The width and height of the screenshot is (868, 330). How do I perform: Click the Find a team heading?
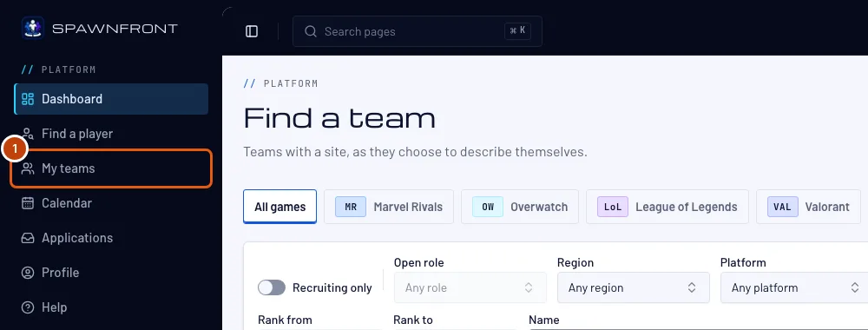339,118
